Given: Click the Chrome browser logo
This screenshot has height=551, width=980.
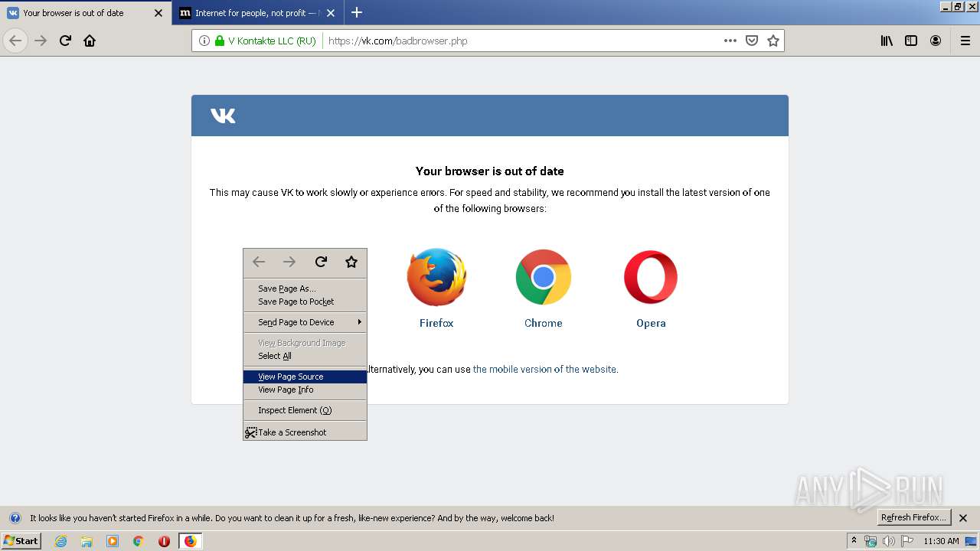Looking at the screenshot, I should [544, 277].
